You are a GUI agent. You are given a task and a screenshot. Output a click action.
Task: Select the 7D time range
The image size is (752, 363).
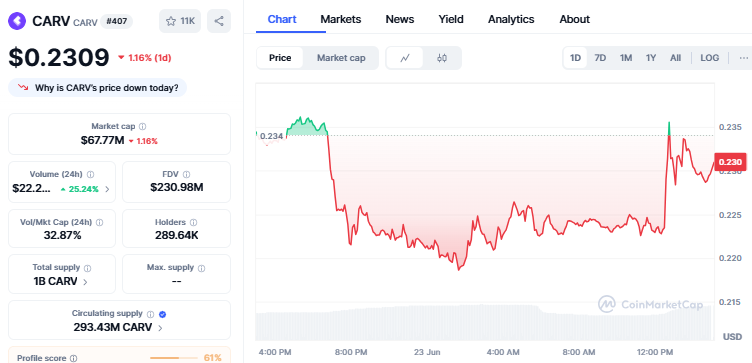click(x=600, y=58)
